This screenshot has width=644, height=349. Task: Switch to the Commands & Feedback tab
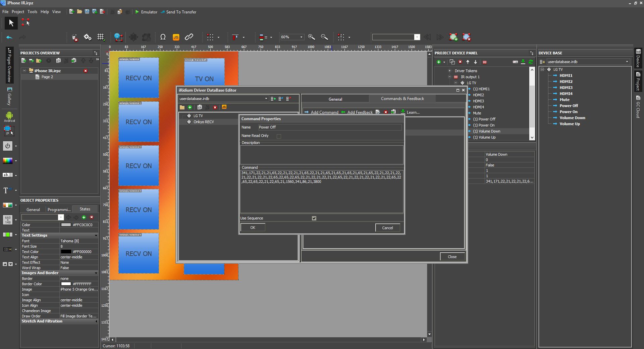(402, 99)
